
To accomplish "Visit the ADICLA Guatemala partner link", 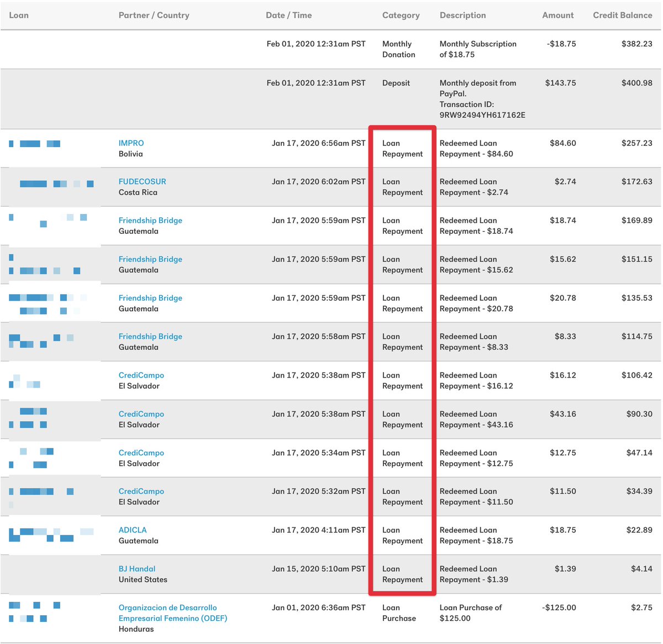I will [133, 530].
